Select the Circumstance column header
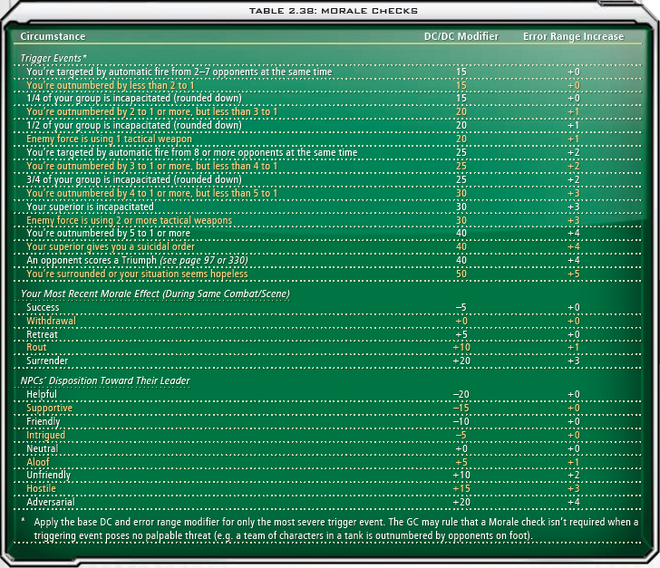Image resolution: width=660 pixels, height=568 pixels. 53,36
